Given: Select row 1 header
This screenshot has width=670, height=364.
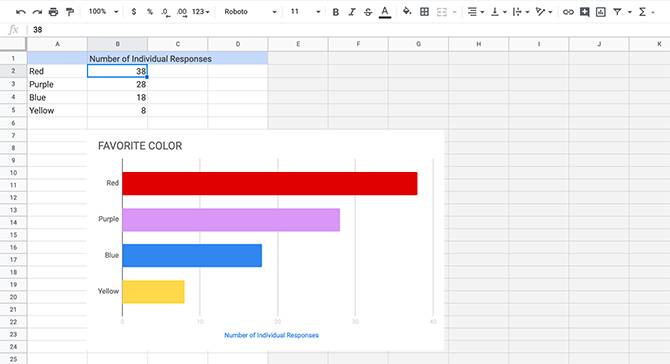Looking at the screenshot, I should (x=13, y=58).
